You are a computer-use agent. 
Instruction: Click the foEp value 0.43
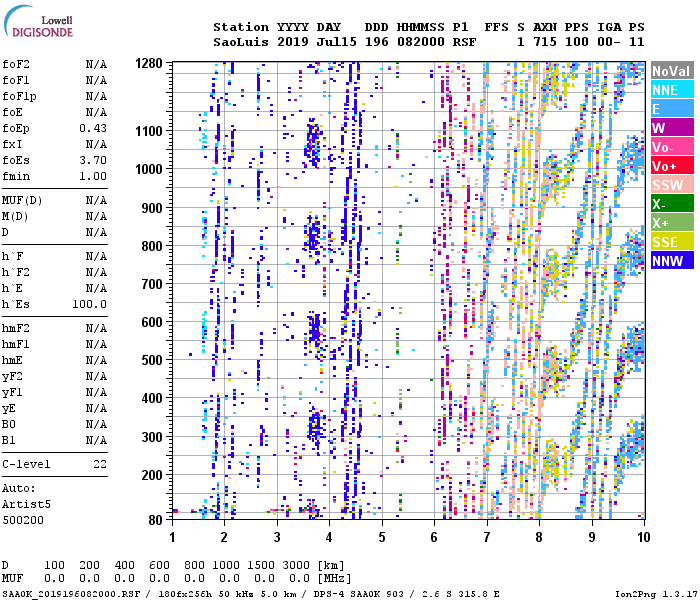click(93, 128)
